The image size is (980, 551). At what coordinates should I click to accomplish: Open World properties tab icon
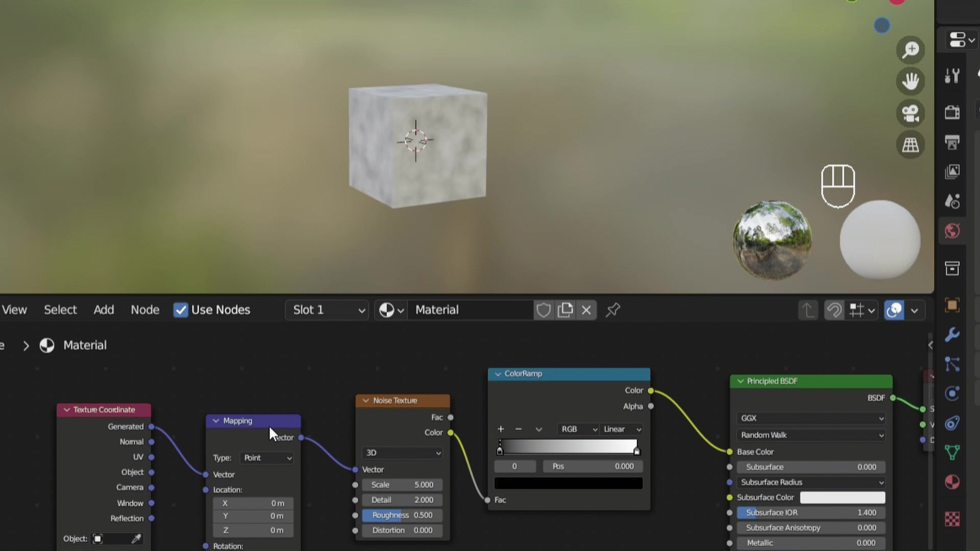[952, 231]
